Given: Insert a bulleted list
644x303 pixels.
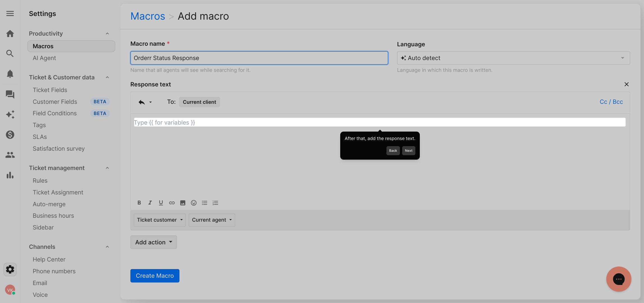Looking at the screenshot, I should coord(205,203).
